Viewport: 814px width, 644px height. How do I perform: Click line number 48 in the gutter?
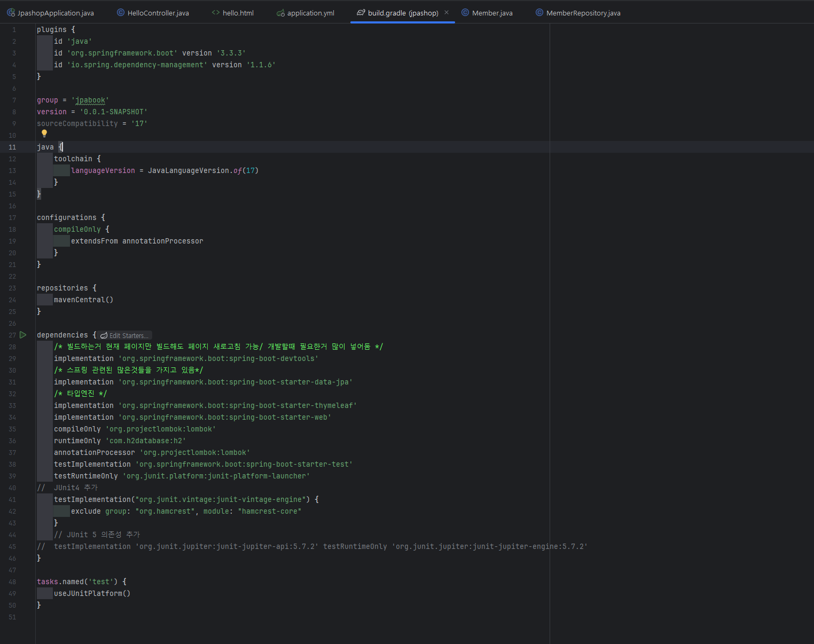12,582
